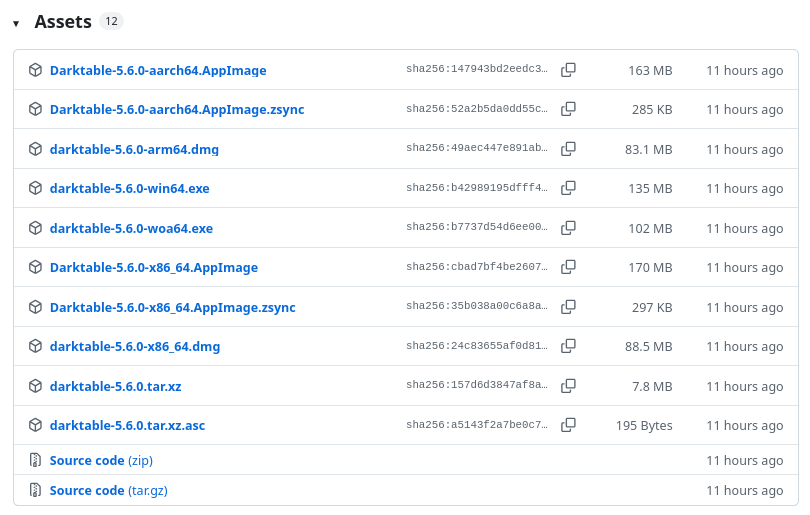Click the Assets heading
This screenshot has width=810, height=515.
[63, 22]
